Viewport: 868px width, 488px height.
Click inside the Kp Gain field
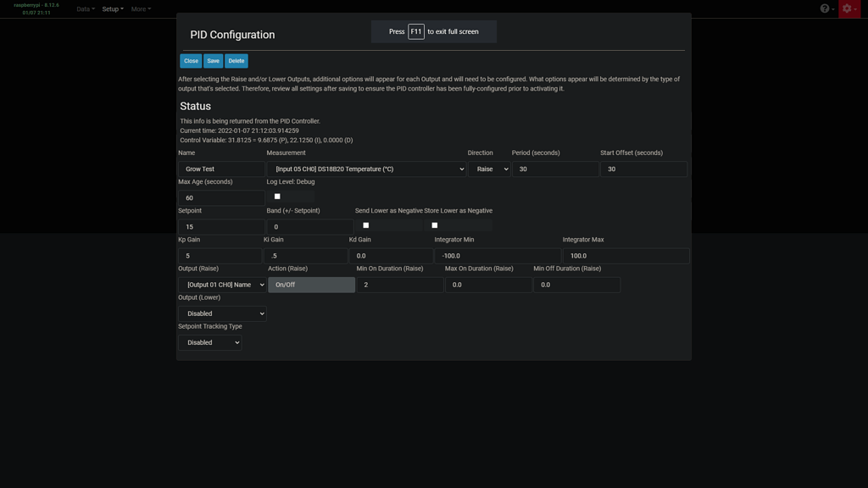point(220,255)
